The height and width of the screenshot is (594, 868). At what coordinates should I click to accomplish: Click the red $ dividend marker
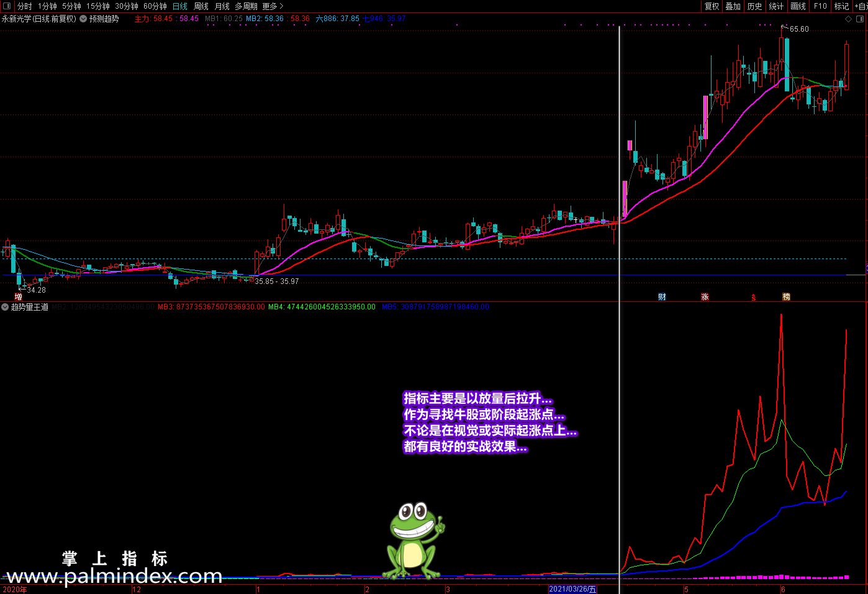(754, 298)
